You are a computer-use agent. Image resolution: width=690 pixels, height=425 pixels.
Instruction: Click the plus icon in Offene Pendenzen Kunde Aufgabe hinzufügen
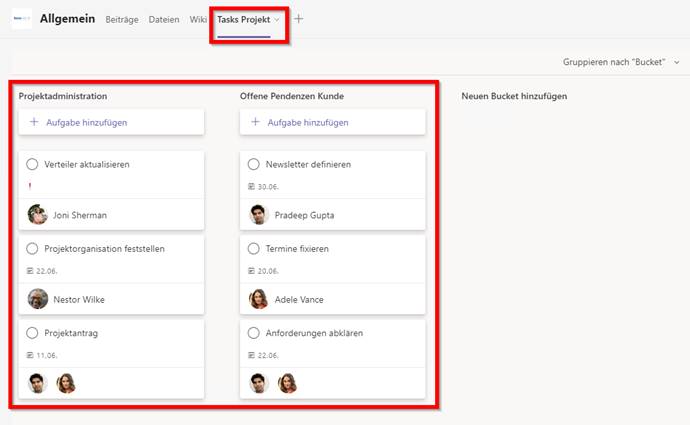[255, 122]
